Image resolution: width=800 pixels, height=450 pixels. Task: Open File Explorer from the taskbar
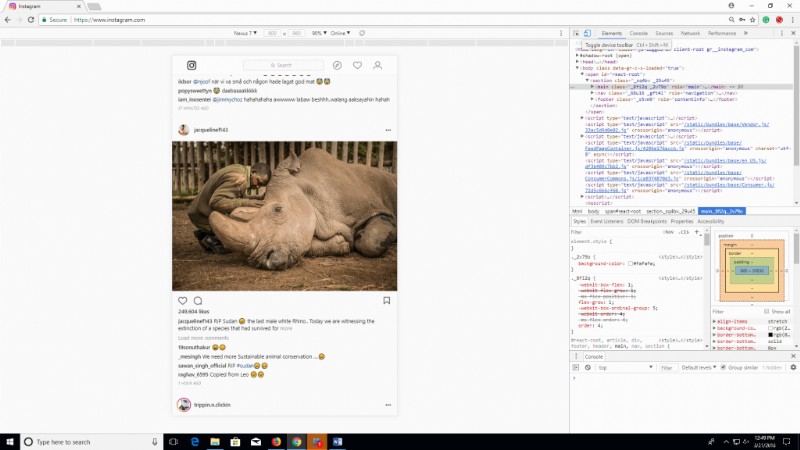[215, 442]
